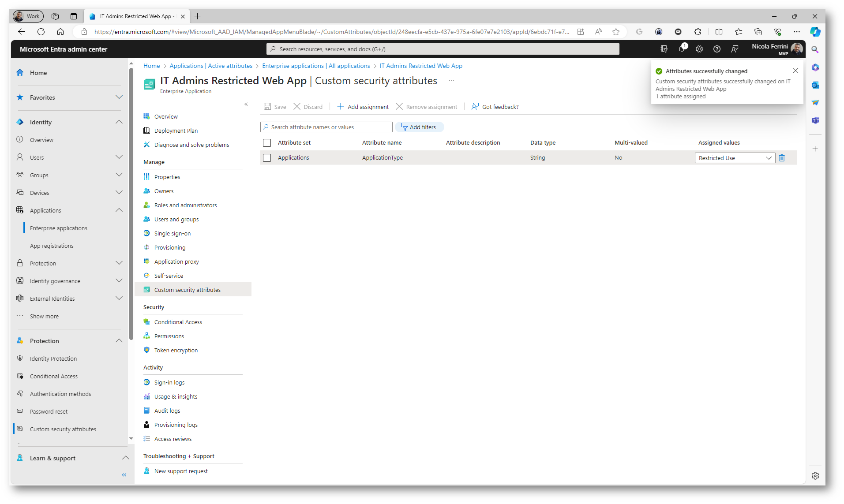
Task: Open portal settings gear in header
Action: (x=699, y=49)
